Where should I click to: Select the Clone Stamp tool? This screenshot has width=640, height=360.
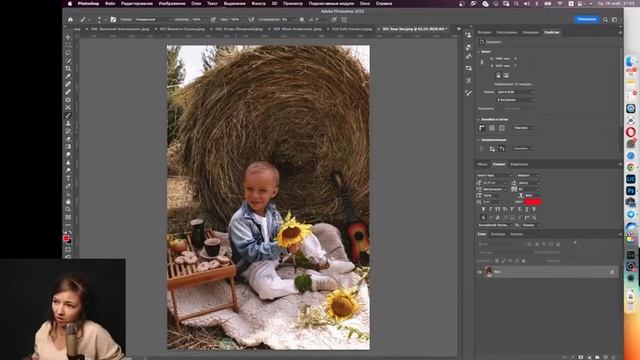(x=68, y=123)
